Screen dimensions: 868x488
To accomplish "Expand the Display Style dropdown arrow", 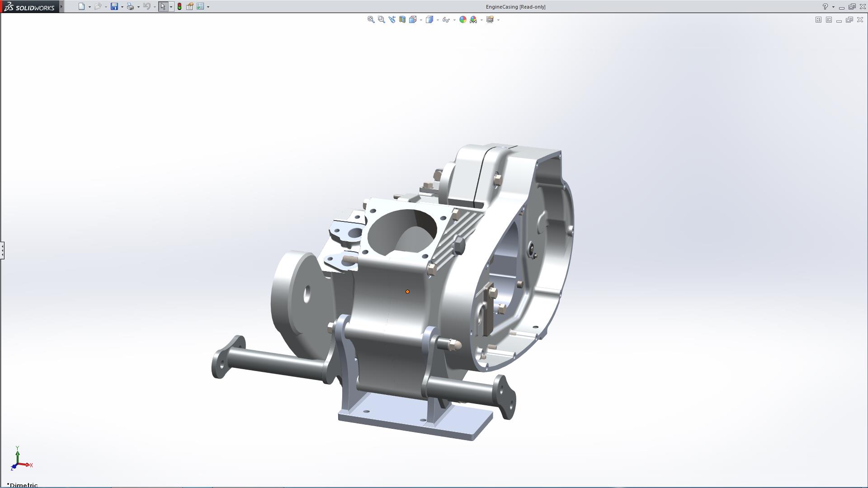I will [x=438, y=20].
